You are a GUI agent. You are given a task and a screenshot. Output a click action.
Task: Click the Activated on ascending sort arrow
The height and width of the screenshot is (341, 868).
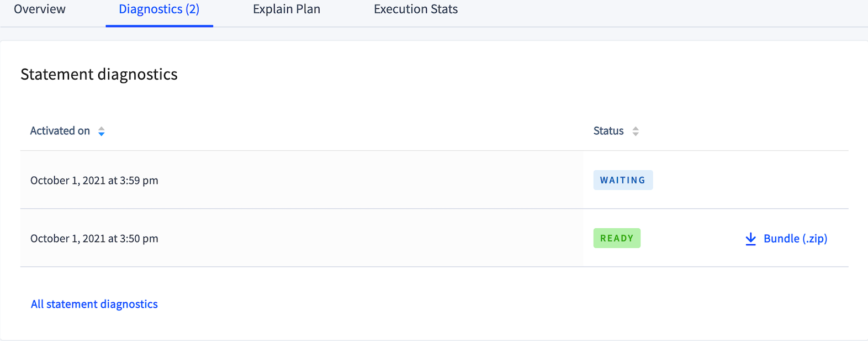coord(102,128)
